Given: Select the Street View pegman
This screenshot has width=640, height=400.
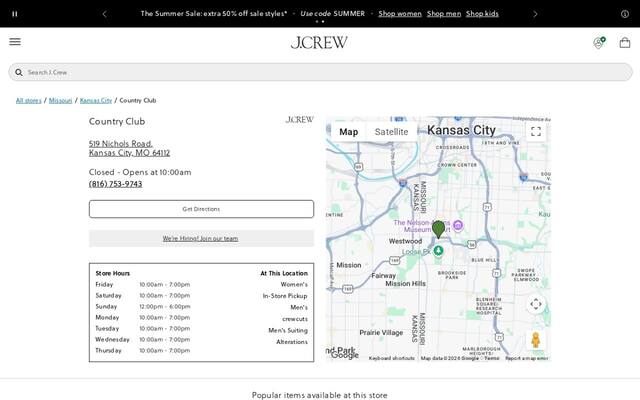Looking at the screenshot, I should coord(536,340).
